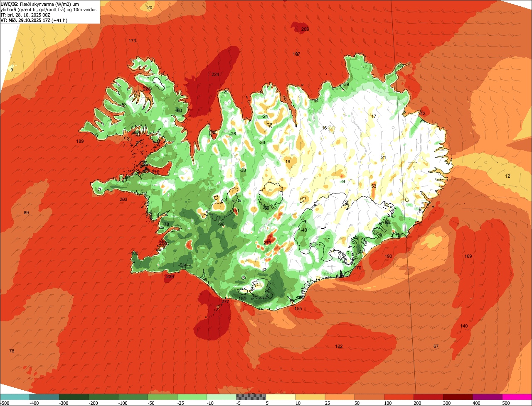Click the inland value "-9" in the east
The height and width of the screenshot is (406, 532).
click(x=343, y=181)
